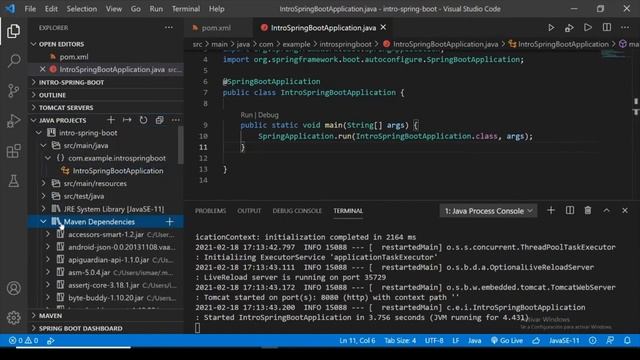This screenshot has width=640, height=360.
Task: Open the File menu
Action: pos(30,9)
